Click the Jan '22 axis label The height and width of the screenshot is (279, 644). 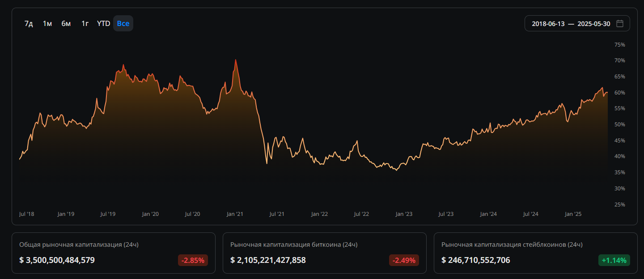point(319,214)
